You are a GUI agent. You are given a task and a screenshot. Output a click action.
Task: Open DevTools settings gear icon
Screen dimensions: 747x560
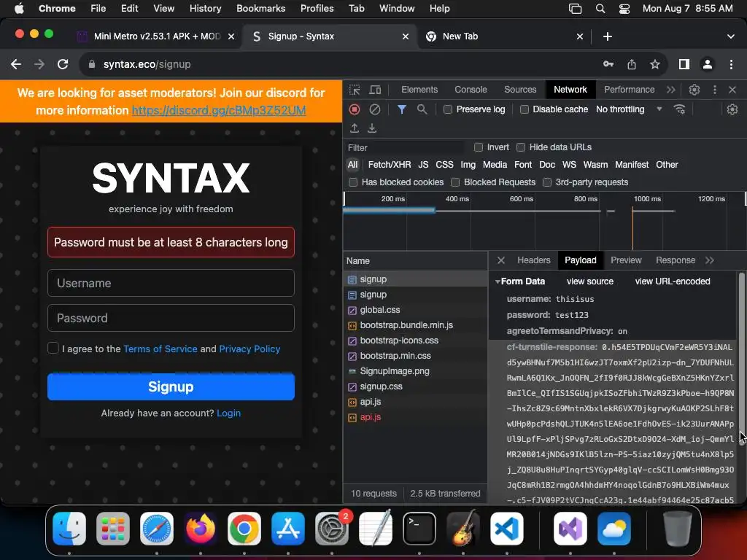(694, 90)
